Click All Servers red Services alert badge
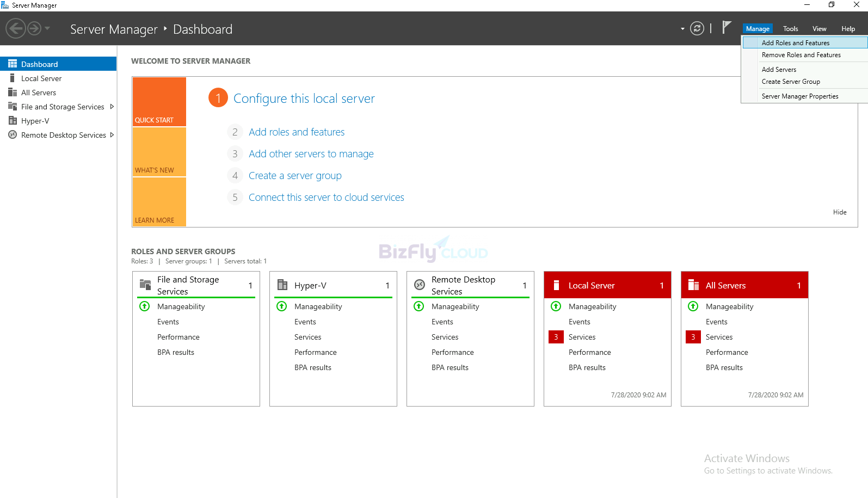Viewport: 868px width, 498px height. click(693, 337)
